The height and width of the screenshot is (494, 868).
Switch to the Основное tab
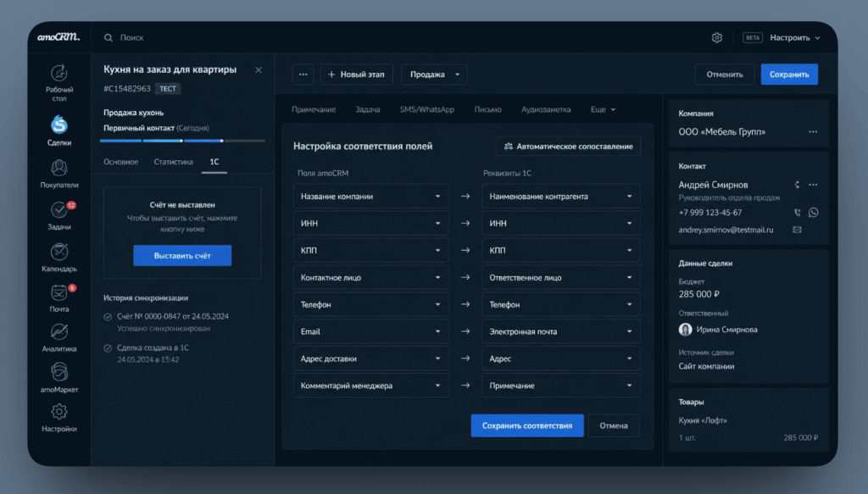pos(120,162)
